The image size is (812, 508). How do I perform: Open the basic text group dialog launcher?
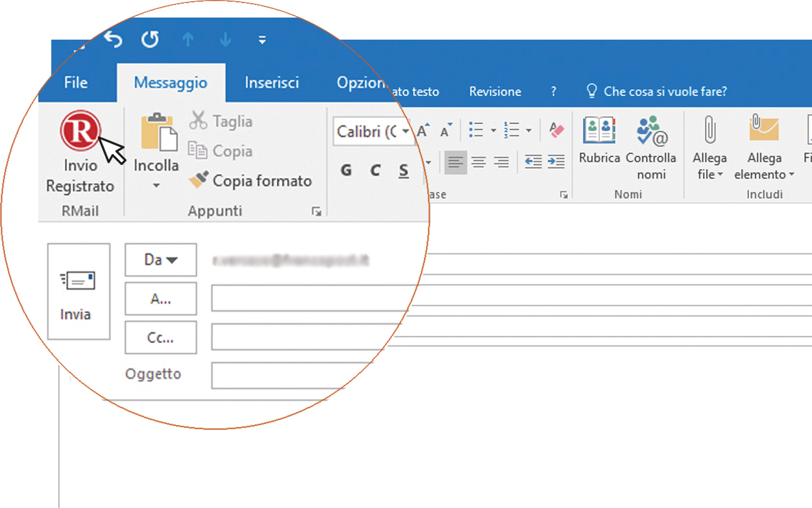[564, 195]
